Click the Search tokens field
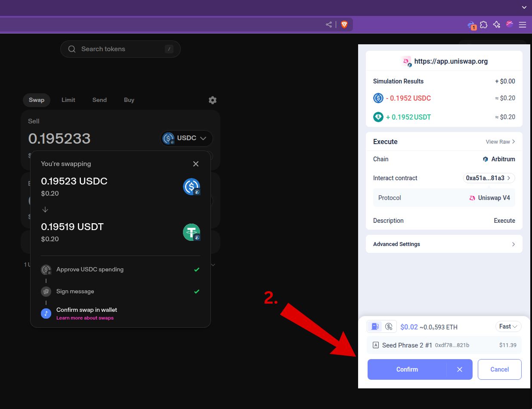 tap(120, 49)
